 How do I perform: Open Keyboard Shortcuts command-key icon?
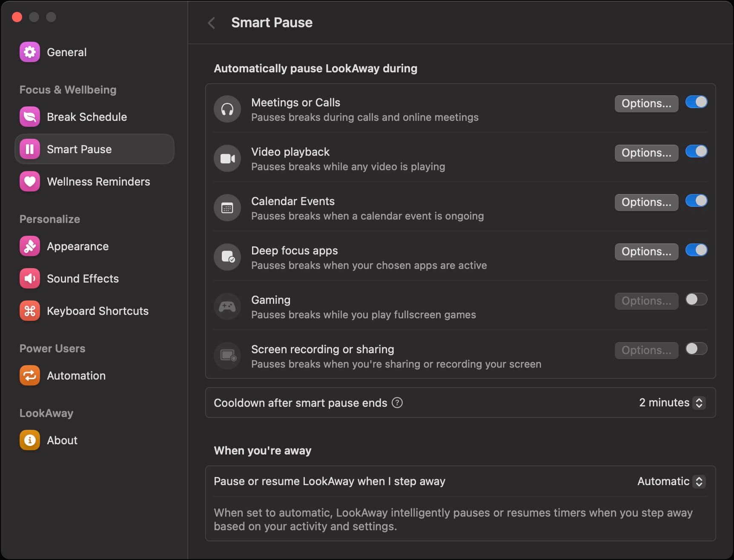pos(29,311)
